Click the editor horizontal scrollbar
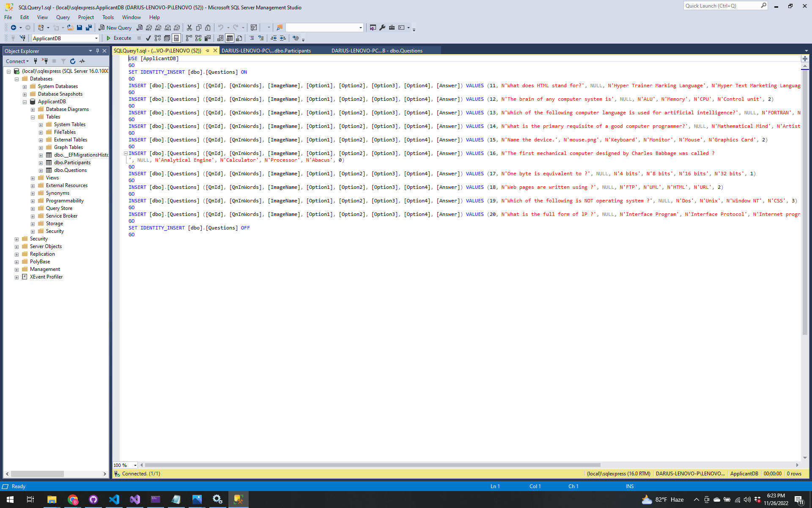812x508 pixels. (x=372, y=465)
